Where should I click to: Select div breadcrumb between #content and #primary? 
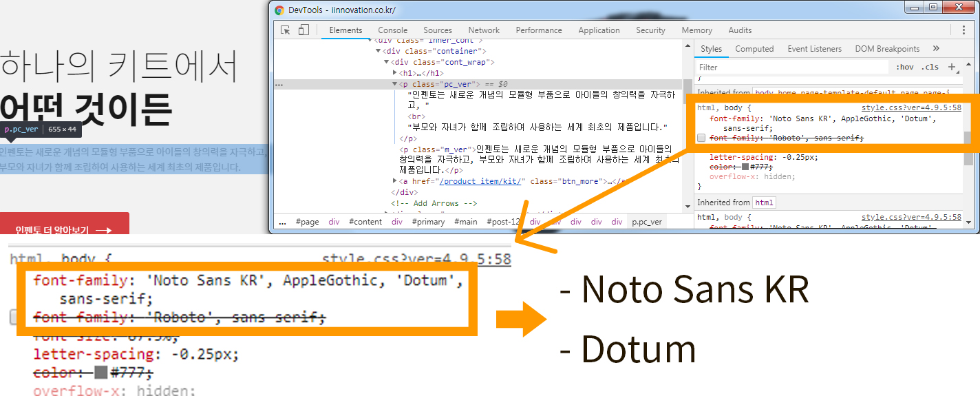(397, 222)
